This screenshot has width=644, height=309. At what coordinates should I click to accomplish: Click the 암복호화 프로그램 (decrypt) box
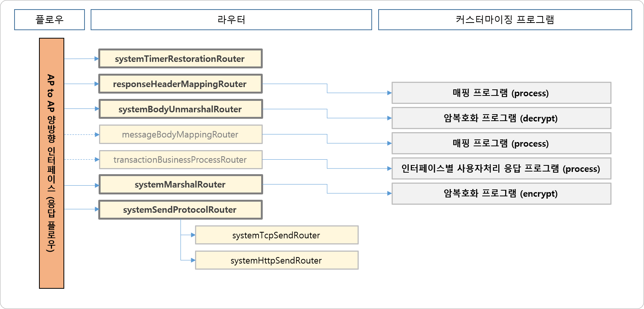(x=501, y=118)
